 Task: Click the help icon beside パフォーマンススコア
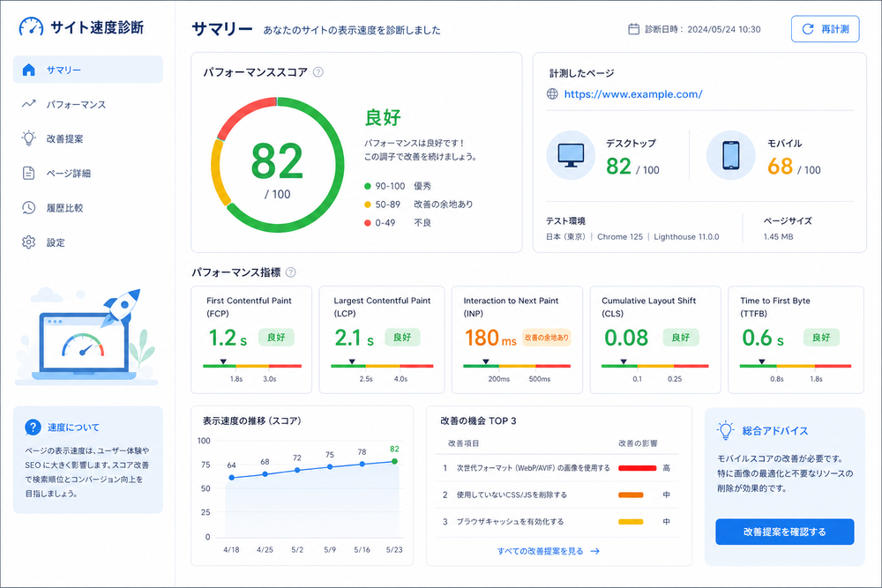318,72
